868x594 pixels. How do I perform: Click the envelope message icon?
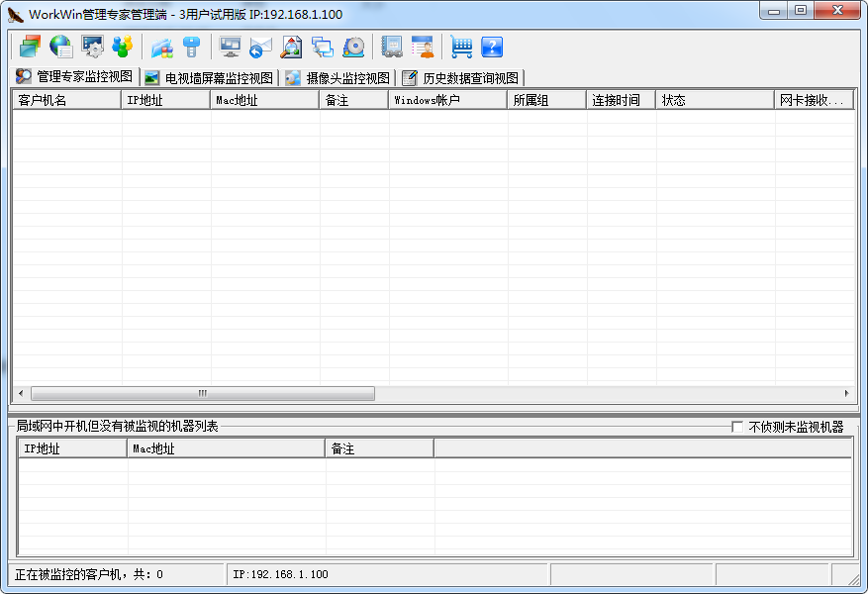(260, 47)
